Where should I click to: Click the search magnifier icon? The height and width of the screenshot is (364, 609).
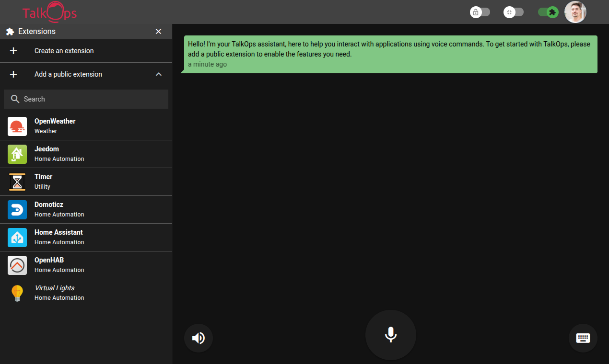coord(15,99)
